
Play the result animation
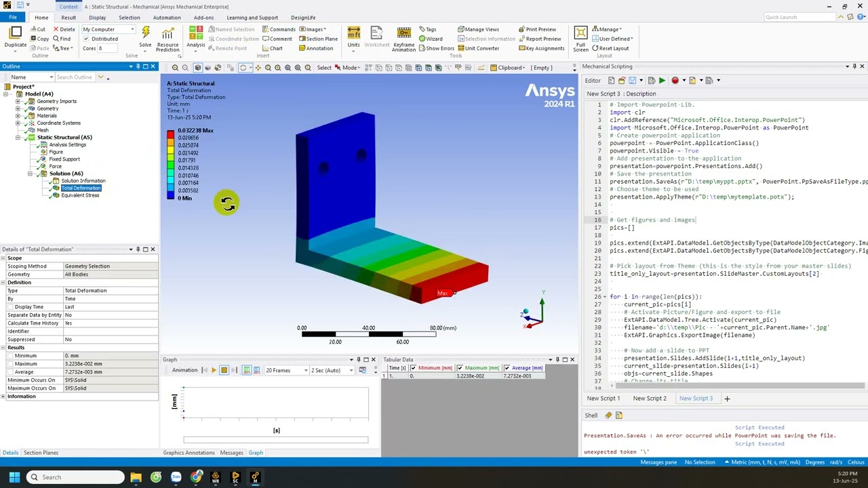click(214, 370)
